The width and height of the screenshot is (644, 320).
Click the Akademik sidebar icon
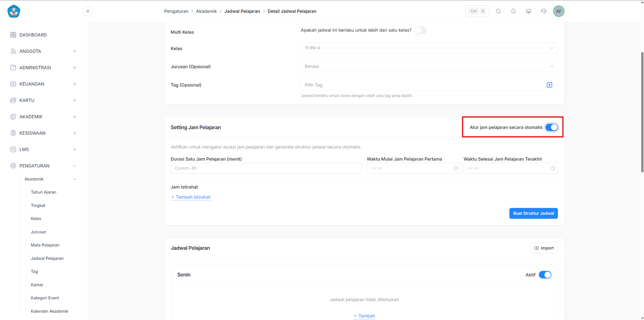pyautogui.click(x=13, y=117)
